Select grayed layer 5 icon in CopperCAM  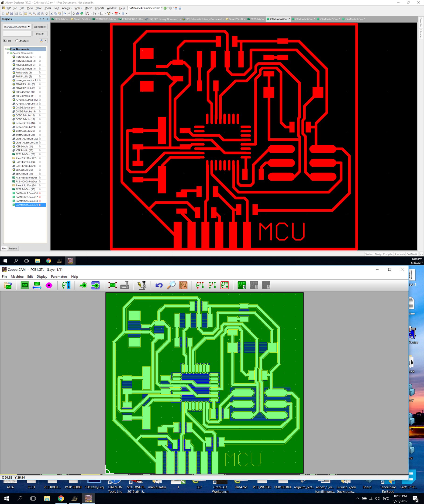tap(266, 285)
